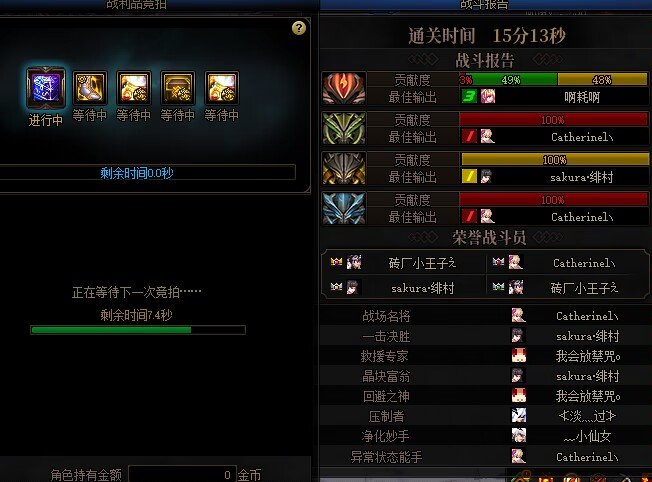Click the 净化妙手 小仙女 player avatar
This screenshot has width=652, height=482.
(518, 435)
